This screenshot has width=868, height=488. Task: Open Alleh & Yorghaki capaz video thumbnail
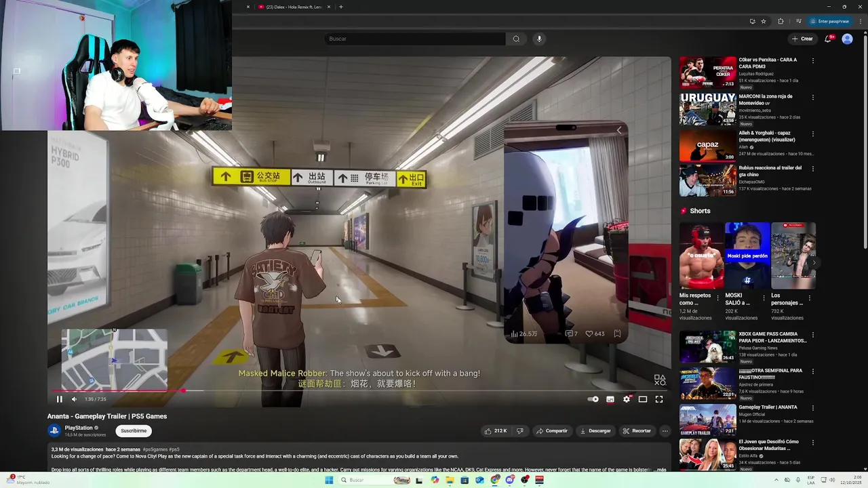point(707,146)
